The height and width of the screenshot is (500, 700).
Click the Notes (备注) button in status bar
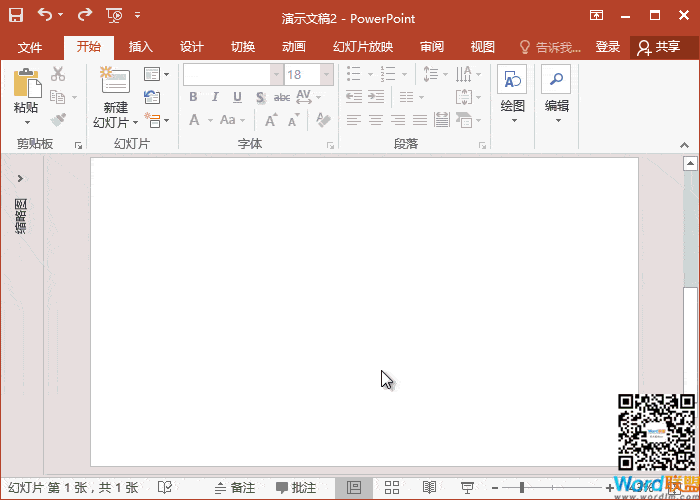234,488
